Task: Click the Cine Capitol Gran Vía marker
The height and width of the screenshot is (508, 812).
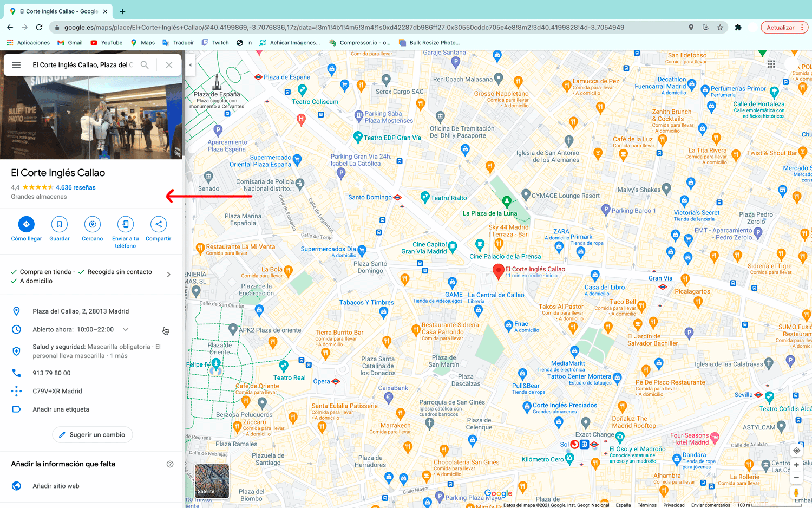Action: click(x=453, y=247)
